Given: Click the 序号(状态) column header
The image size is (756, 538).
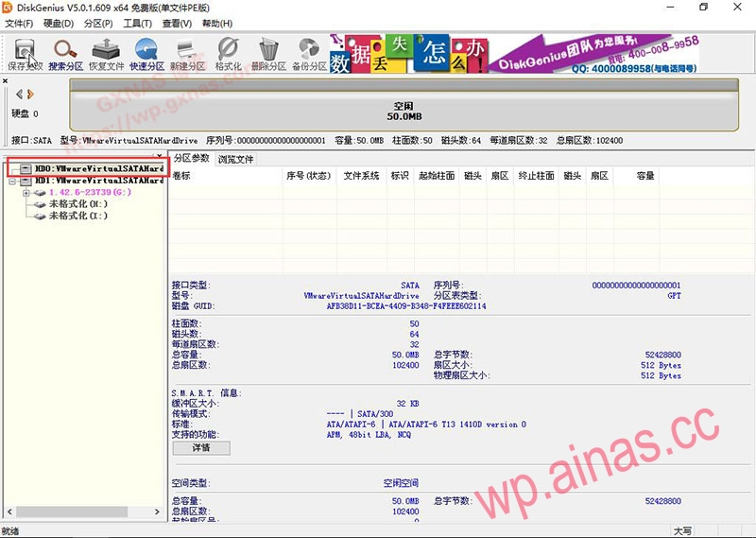Looking at the screenshot, I should point(309,176).
